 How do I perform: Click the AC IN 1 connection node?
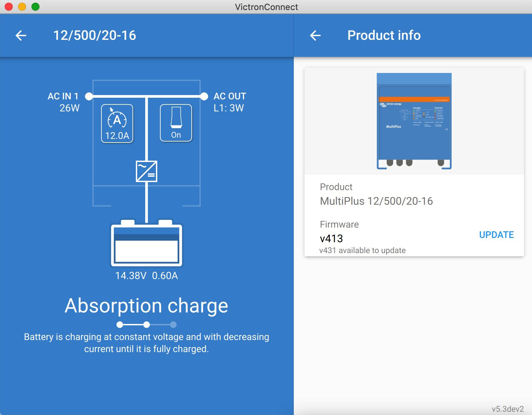89,96
